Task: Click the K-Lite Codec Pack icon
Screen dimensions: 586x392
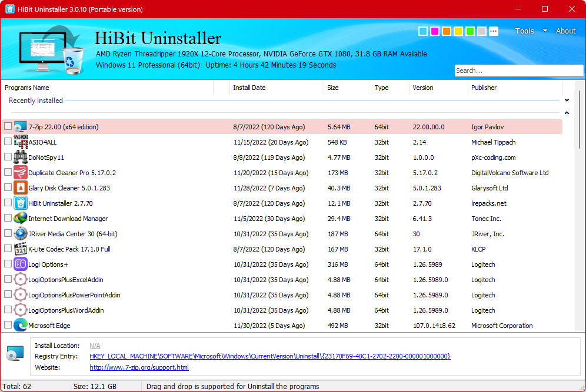Action: pyautogui.click(x=21, y=249)
